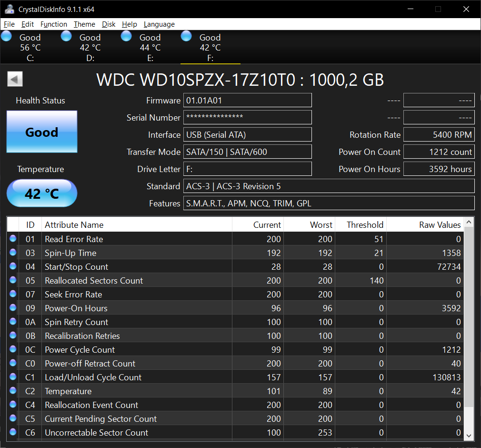Click status orb for Current Pending Sector Count
481x448 pixels.
pyautogui.click(x=13, y=418)
